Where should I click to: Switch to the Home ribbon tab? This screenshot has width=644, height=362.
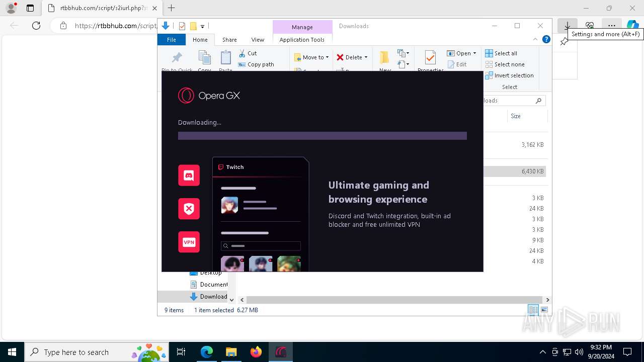(200, 40)
